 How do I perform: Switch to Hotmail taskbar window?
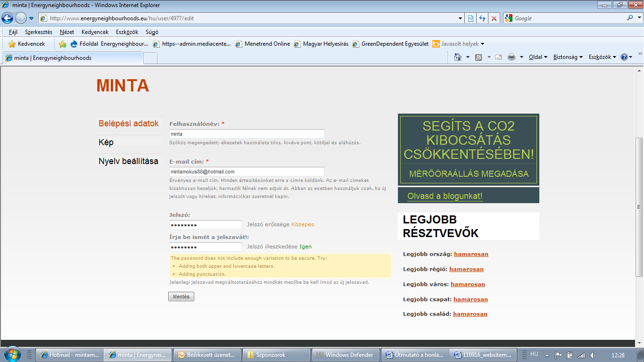70,355
